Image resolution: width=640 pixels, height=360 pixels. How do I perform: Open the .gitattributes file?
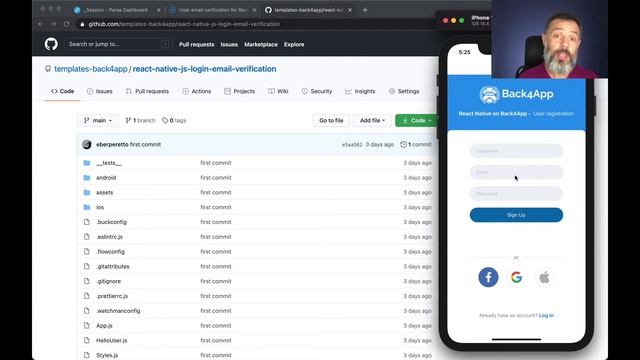pyautogui.click(x=113, y=267)
